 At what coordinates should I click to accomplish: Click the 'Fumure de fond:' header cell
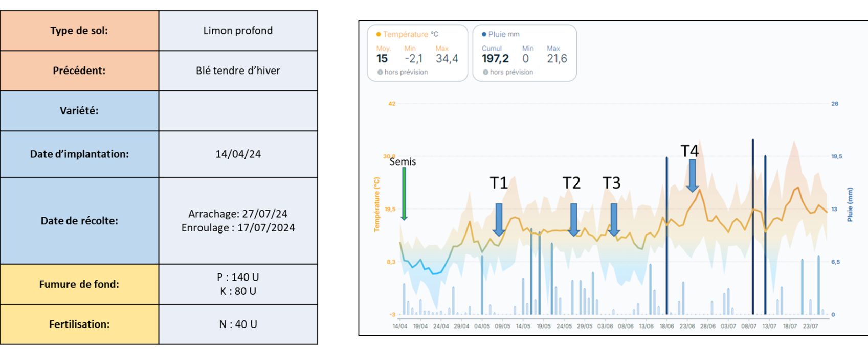[x=79, y=284]
